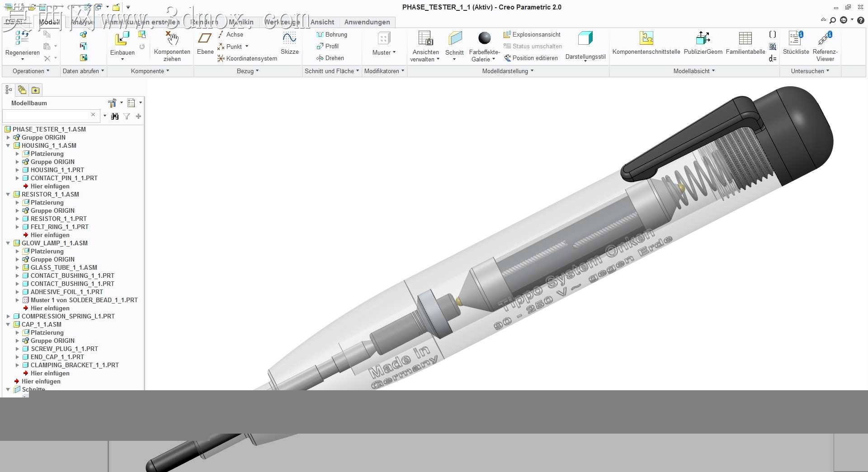This screenshot has width=868, height=472.
Task: Open the command search magnifier
Action: tap(833, 20)
